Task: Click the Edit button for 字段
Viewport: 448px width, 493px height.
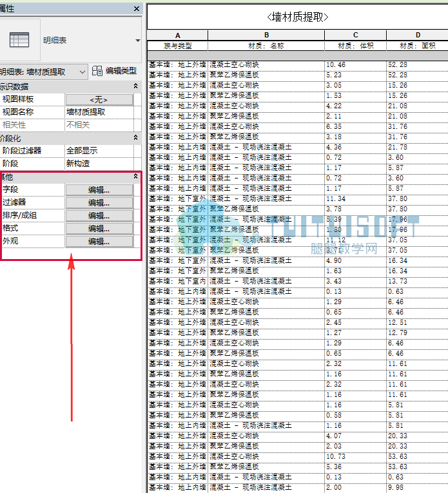Action: pos(99,190)
